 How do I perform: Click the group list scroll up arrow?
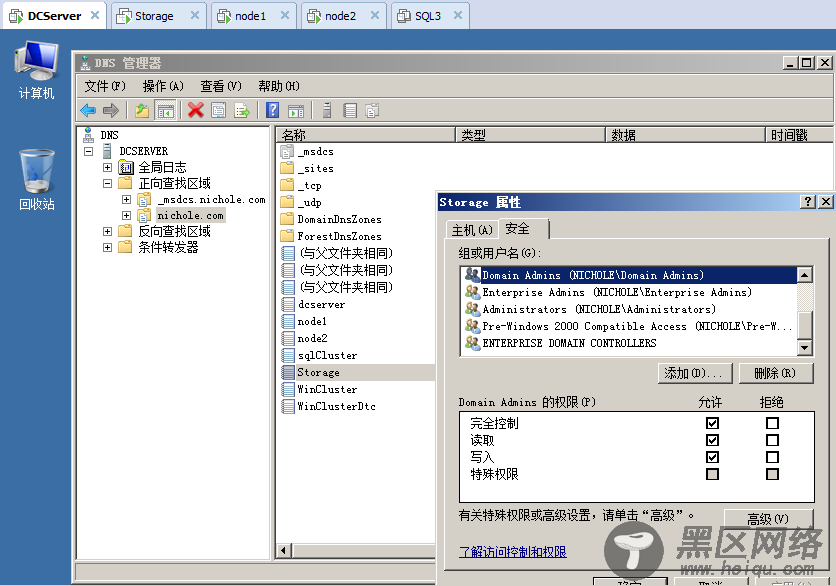coord(805,275)
